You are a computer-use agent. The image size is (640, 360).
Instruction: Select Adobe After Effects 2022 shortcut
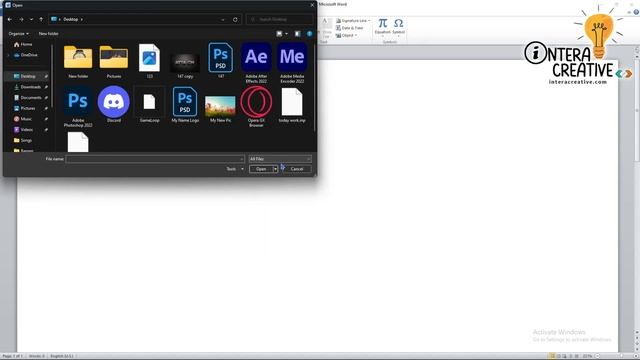pyautogui.click(x=256, y=62)
